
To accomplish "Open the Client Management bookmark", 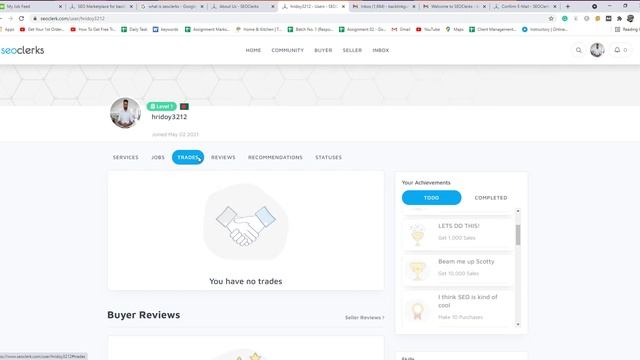I will [493, 29].
